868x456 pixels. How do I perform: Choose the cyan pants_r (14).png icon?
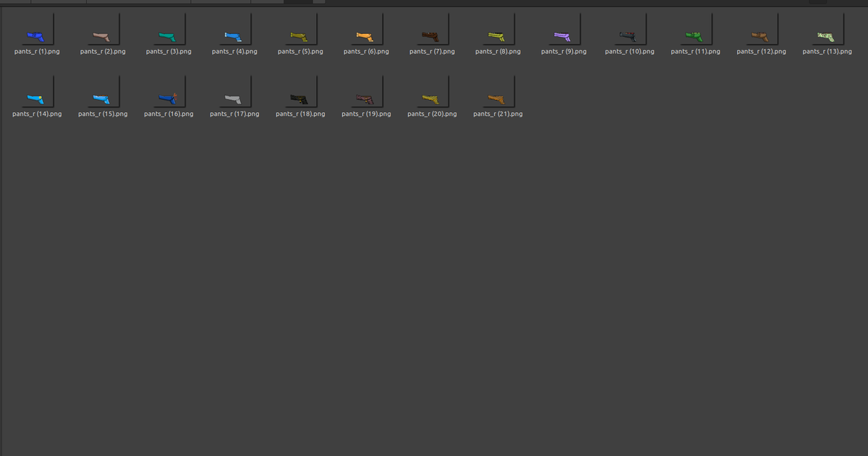(37, 92)
